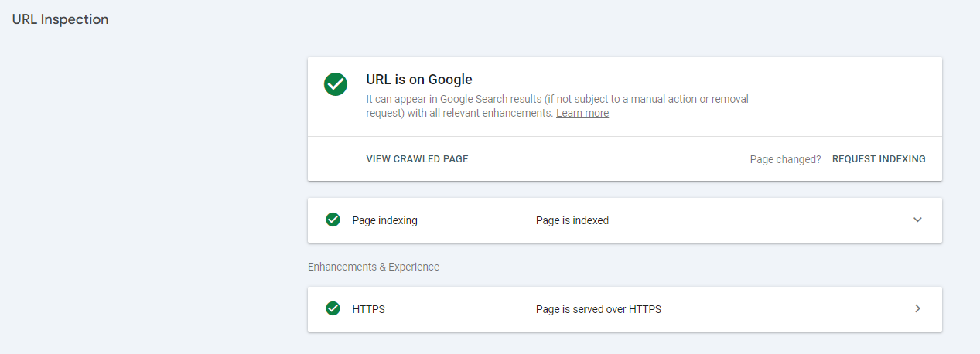Click the large green checkmark beside URL is on Google

pyautogui.click(x=336, y=84)
